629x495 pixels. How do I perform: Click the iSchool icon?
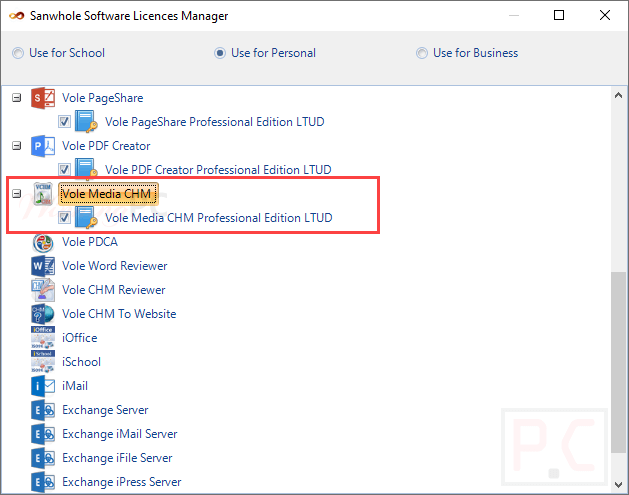(43, 362)
